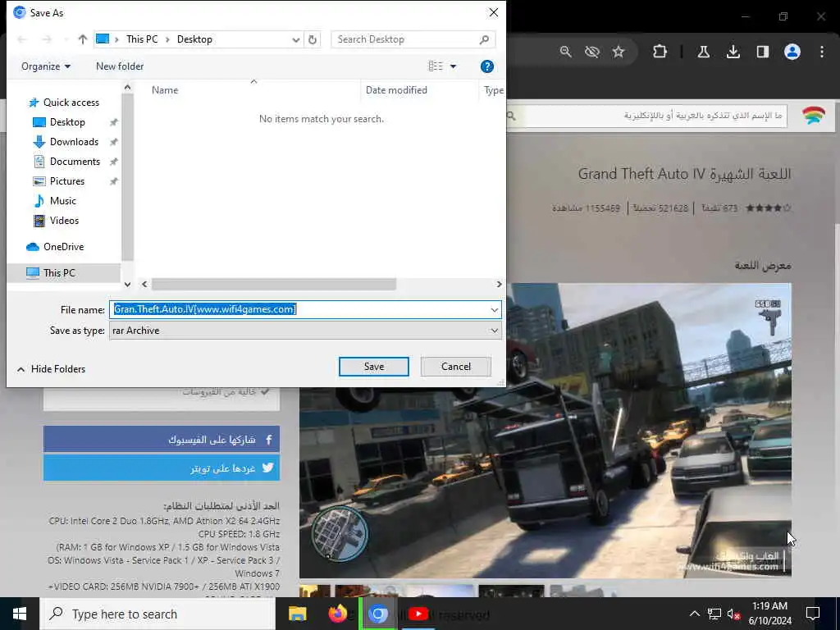The height and width of the screenshot is (630, 840).
Task: Open the Save as type combo box
Action: point(305,331)
